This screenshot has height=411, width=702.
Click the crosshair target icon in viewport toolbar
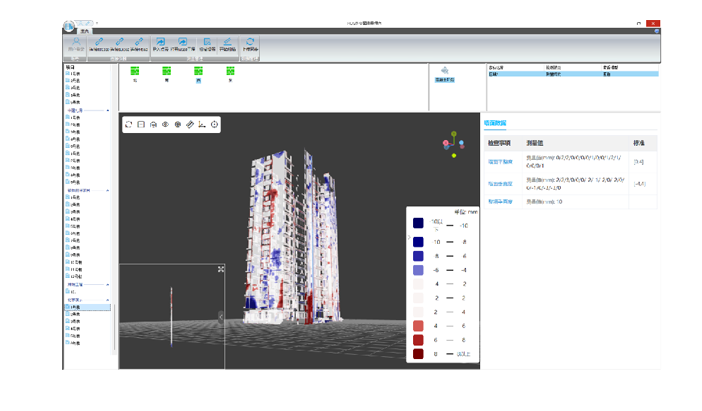click(x=214, y=124)
